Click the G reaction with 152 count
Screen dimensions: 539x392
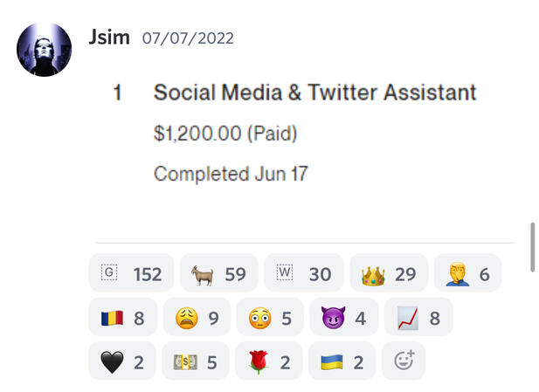131,272
